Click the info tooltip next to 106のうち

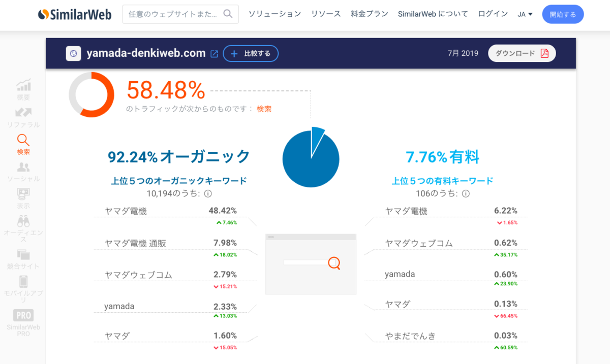(x=465, y=193)
